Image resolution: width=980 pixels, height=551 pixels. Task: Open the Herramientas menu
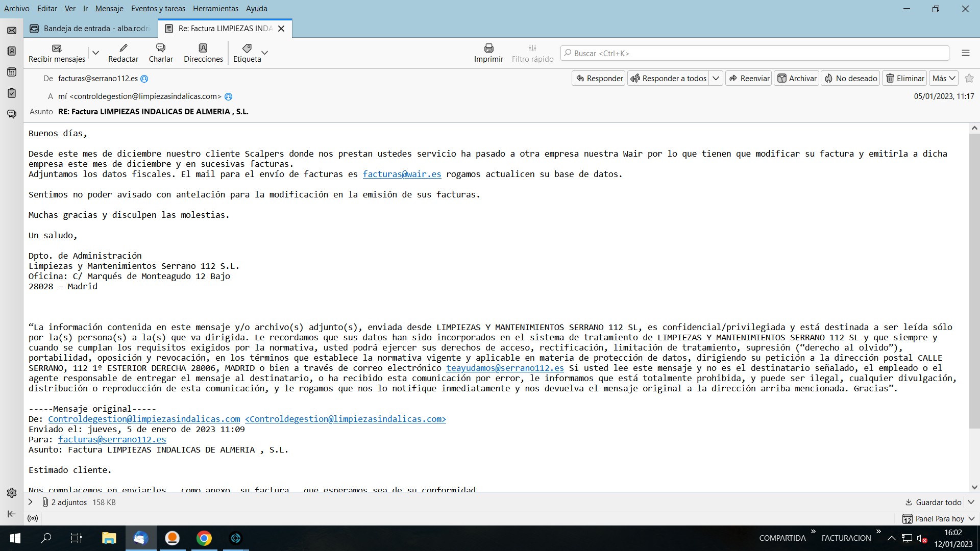pyautogui.click(x=215, y=9)
